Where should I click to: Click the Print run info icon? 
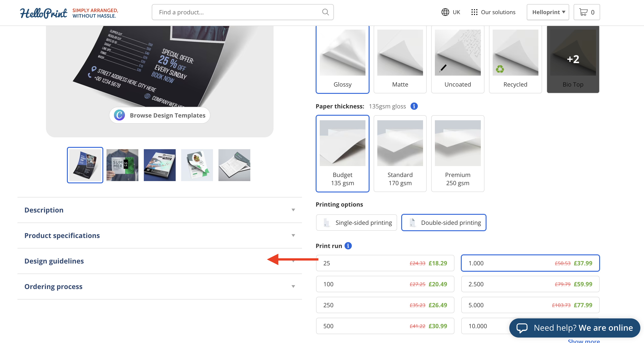348,246
